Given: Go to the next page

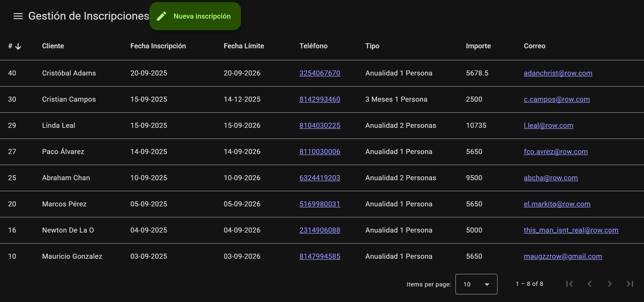Looking at the screenshot, I should click(x=610, y=284).
